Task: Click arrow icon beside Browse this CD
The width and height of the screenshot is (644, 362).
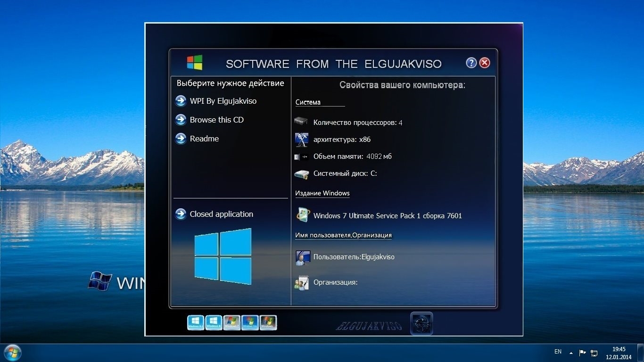Action: [x=181, y=120]
